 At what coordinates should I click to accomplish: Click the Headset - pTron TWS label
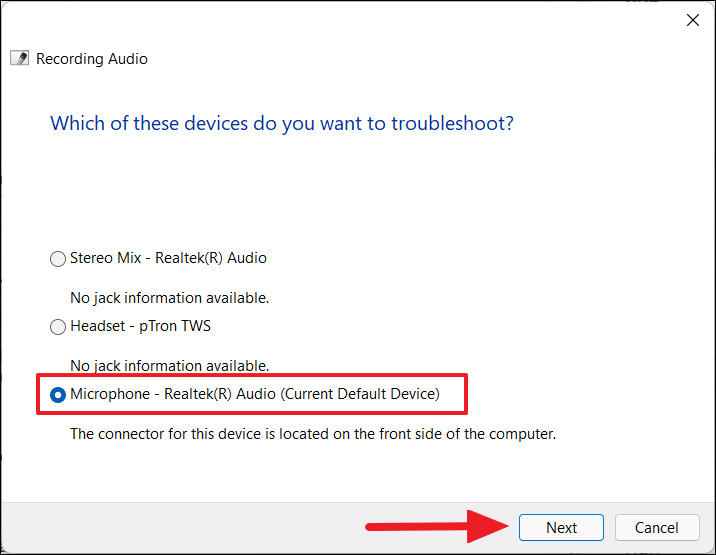140,326
